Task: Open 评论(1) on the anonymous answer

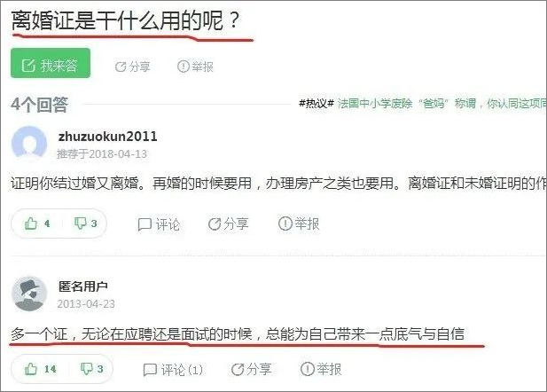Action: coord(173,370)
